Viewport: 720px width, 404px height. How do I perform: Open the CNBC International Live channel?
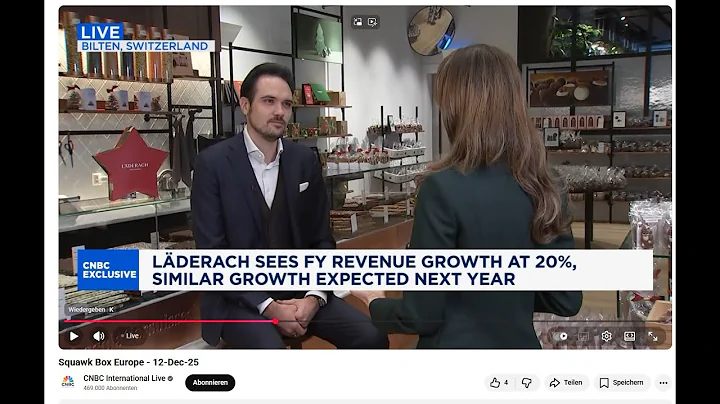click(x=124, y=378)
